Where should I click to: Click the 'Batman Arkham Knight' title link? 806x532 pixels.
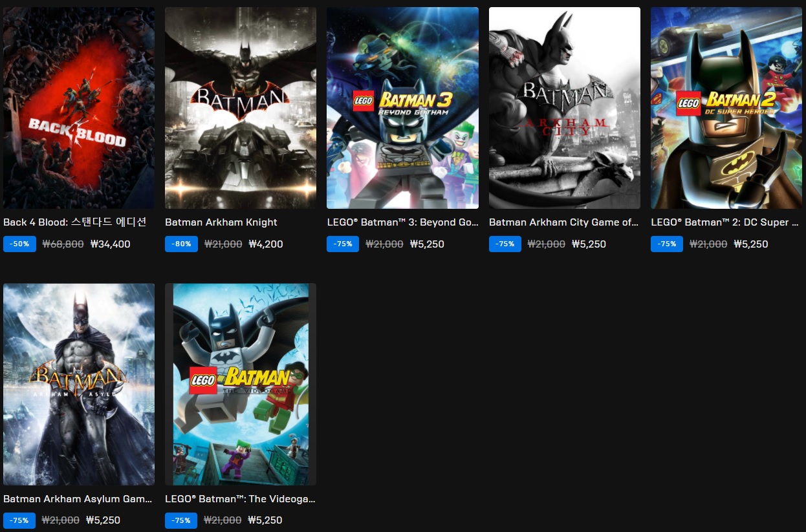coord(221,222)
